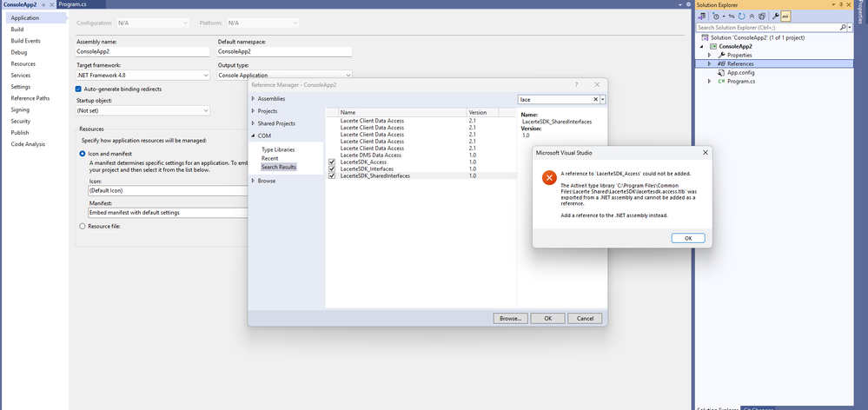Click the Assembly name field
The width and height of the screenshot is (868, 410).
point(142,51)
